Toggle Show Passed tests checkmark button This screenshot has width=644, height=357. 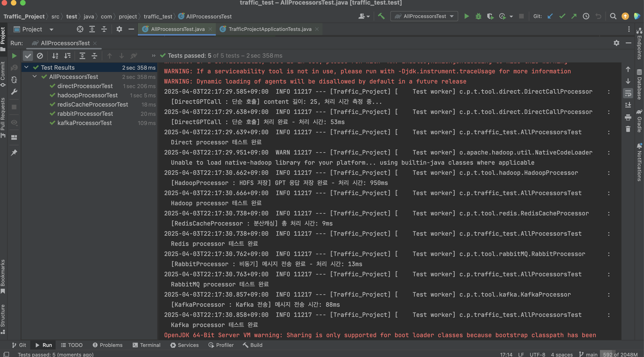coord(28,56)
